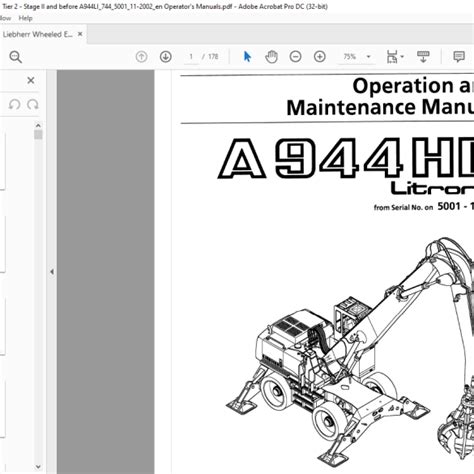Click the fit page tool icon

(x=392, y=57)
